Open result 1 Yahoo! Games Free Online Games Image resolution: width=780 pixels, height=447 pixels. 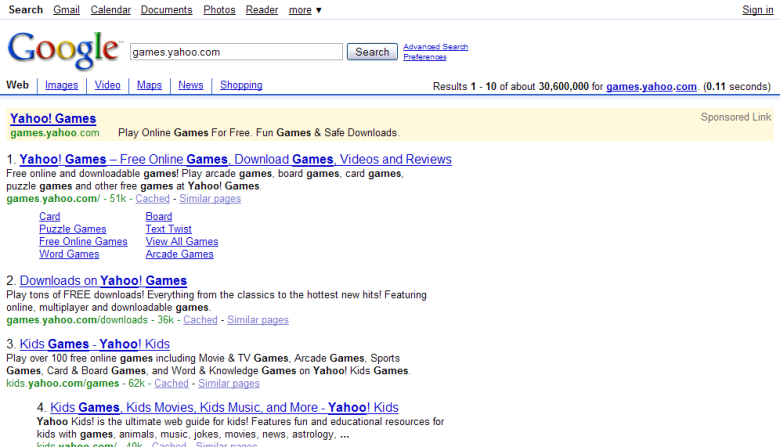click(x=235, y=159)
